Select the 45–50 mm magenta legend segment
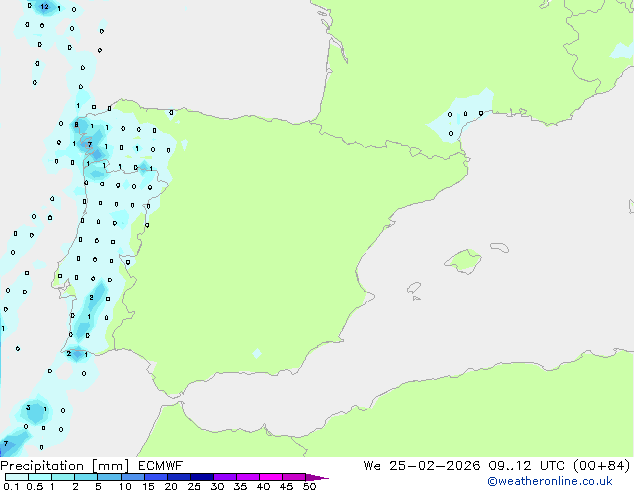The image size is (634, 490). click(x=294, y=477)
